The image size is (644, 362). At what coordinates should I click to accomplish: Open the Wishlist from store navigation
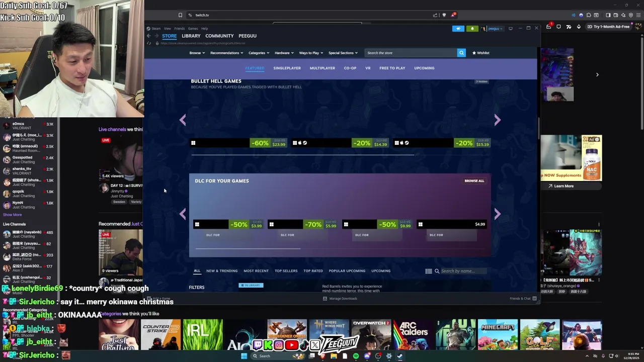[480, 53]
